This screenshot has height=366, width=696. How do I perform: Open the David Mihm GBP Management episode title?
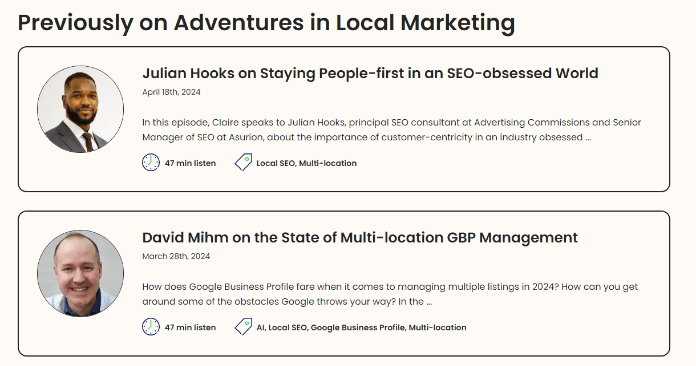pyautogui.click(x=360, y=238)
